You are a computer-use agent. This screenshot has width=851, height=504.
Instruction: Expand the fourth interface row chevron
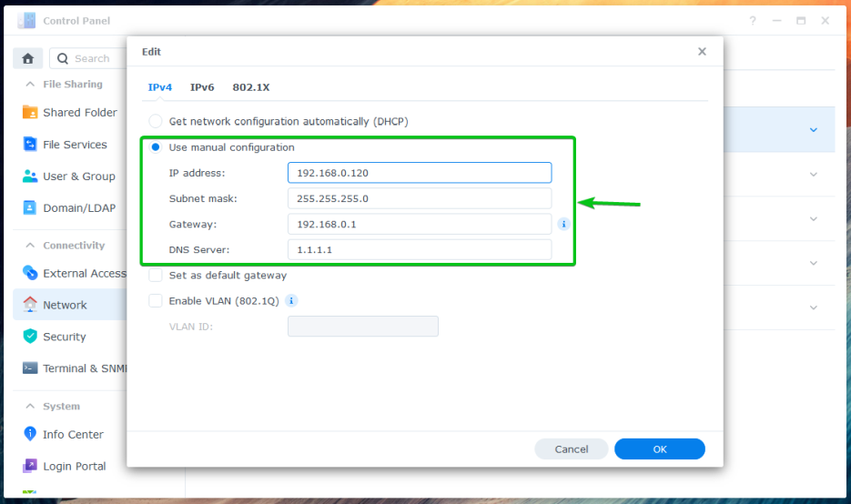point(814,263)
